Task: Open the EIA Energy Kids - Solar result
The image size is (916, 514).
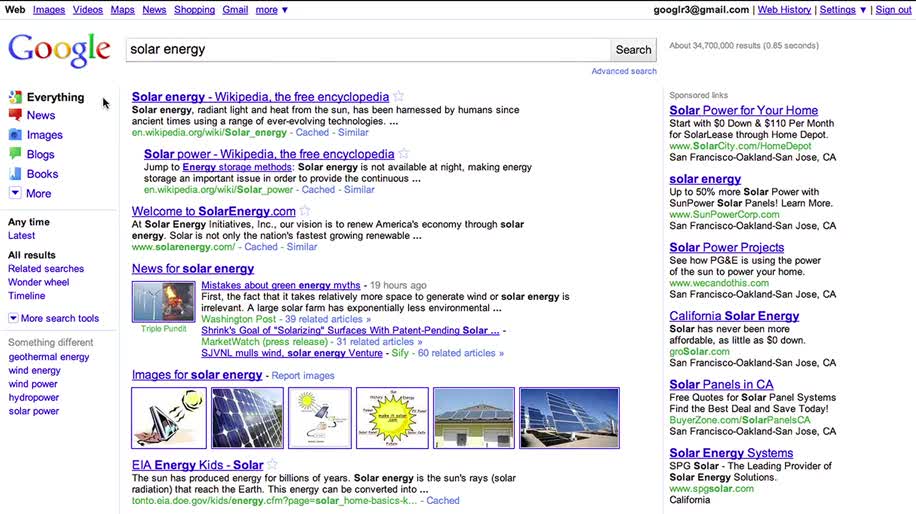Action: point(197,465)
